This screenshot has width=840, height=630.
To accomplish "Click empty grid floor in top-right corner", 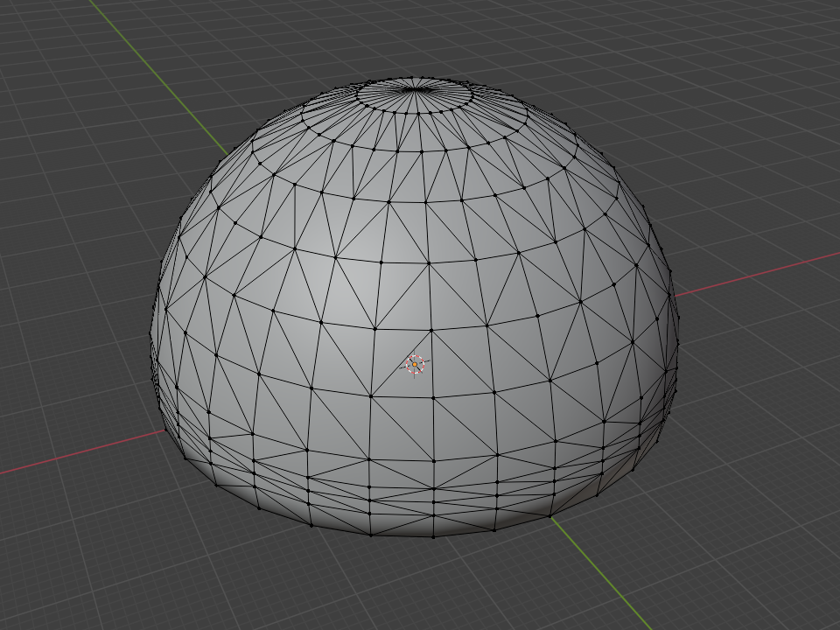I will tap(770, 52).
